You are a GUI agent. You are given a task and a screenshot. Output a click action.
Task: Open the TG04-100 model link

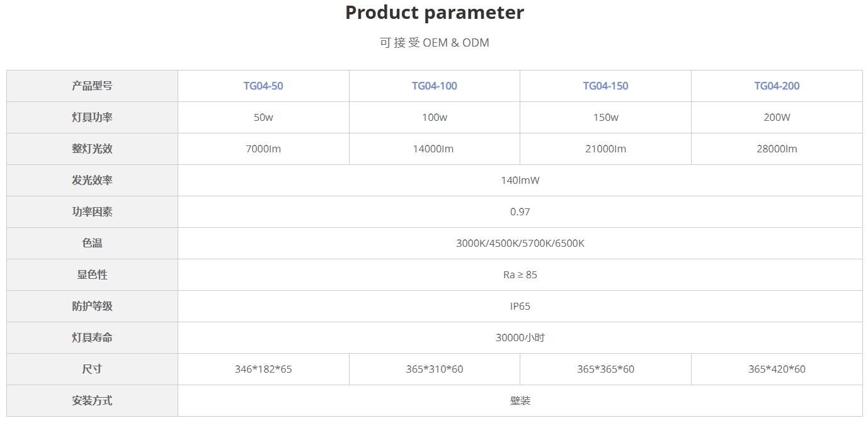tap(434, 86)
